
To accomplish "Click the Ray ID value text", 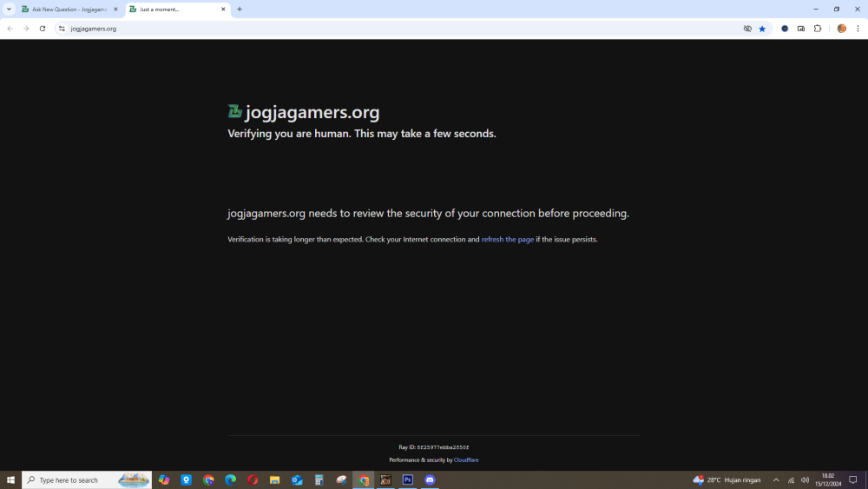I will (x=443, y=447).
